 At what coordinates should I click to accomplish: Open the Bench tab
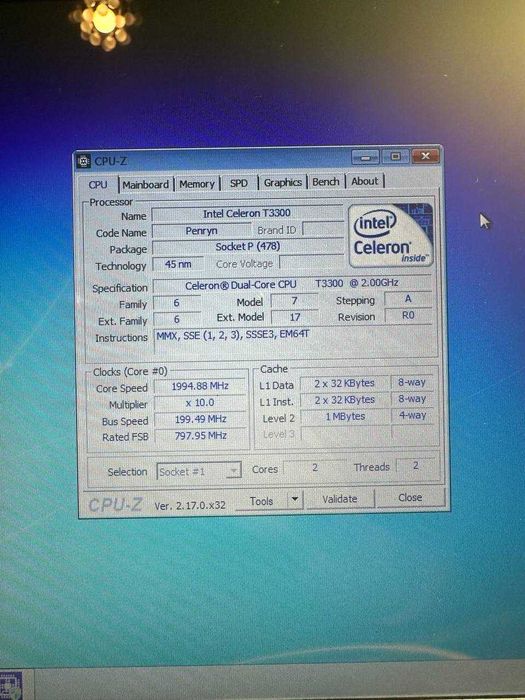click(326, 181)
